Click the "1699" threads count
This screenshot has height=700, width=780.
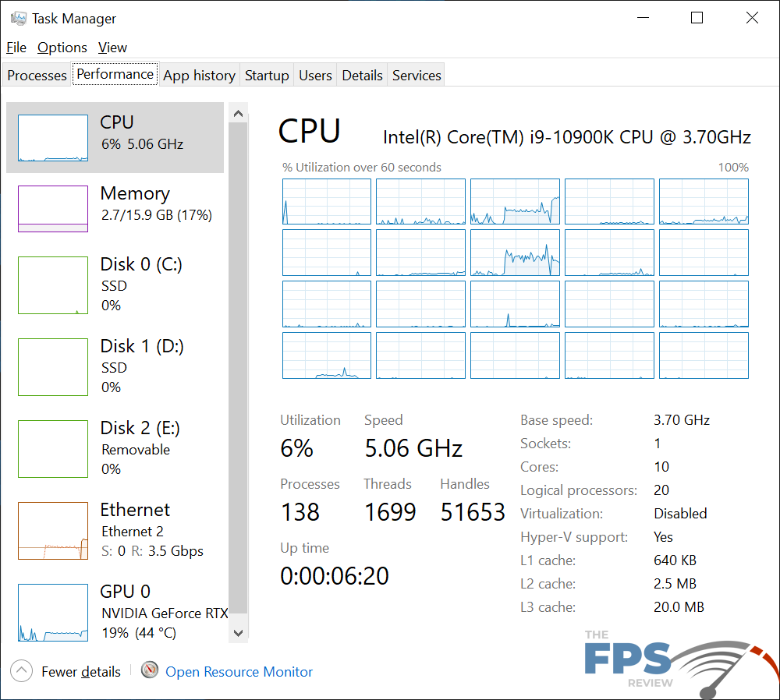[x=390, y=512]
